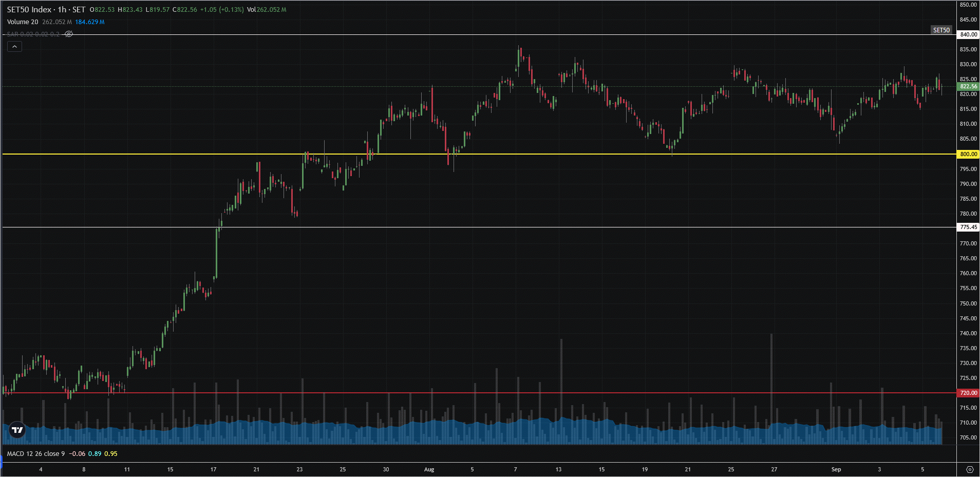Click the 840.00 price label on axis
This screenshot has height=477, width=980.
[968, 34]
